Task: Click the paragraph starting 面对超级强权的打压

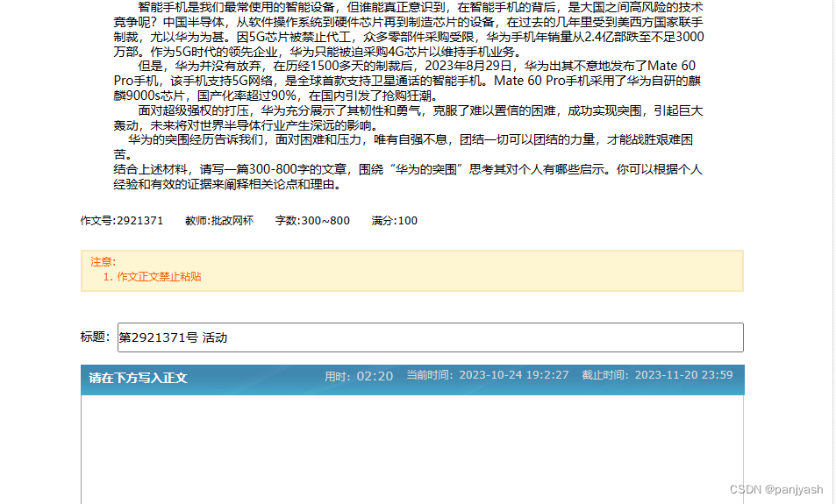Action: pyautogui.click(x=409, y=117)
